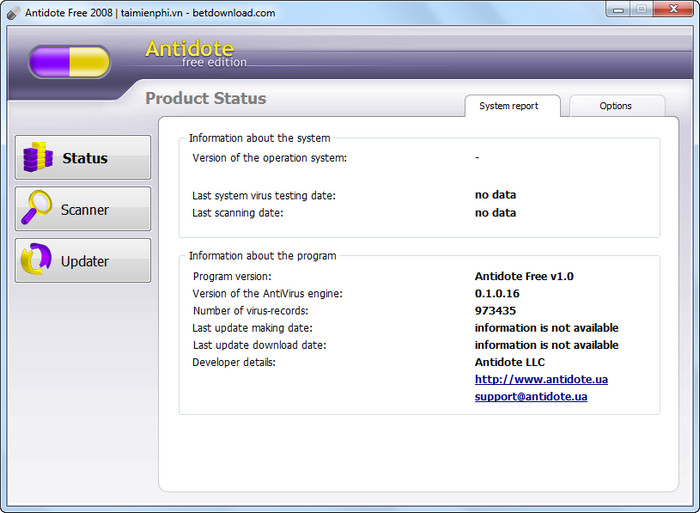The width and height of the screenshot is (700, 513).
Task: Click the virus-records count 973435
Action: [x=495, y=311]
